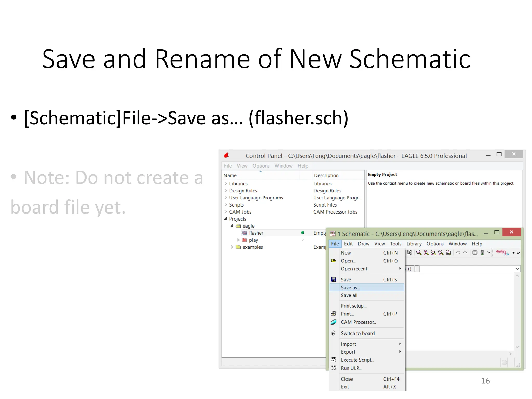Click the Switch to board menu icon

click(x=333, y=333)
